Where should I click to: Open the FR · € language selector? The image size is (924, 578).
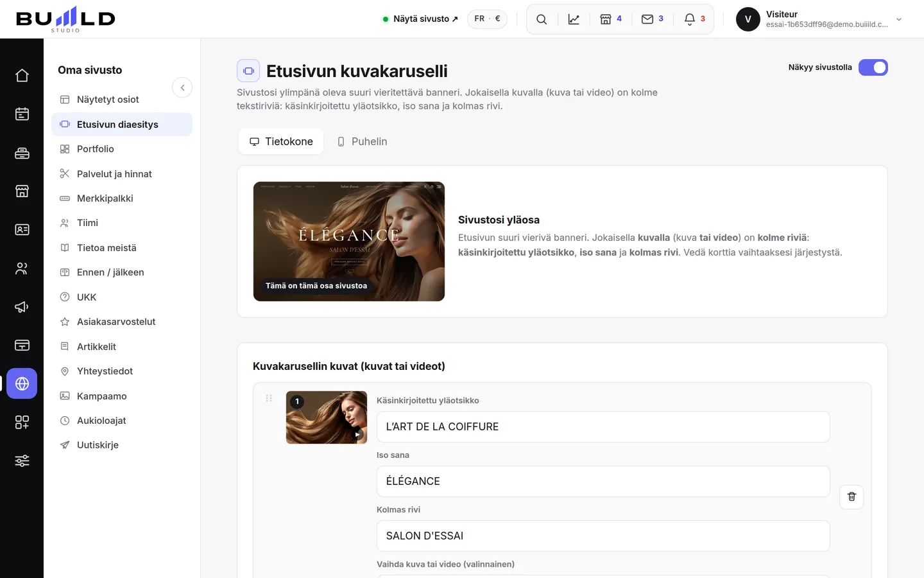(x=487, y=19)
